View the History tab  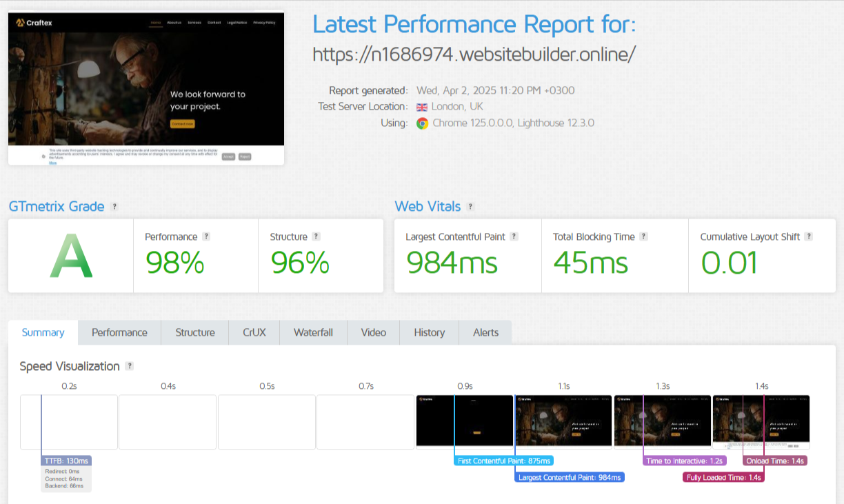(429, 332)
